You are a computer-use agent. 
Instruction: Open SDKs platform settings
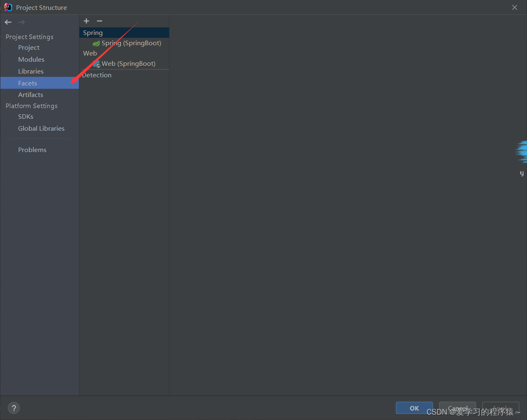(26, 117)
